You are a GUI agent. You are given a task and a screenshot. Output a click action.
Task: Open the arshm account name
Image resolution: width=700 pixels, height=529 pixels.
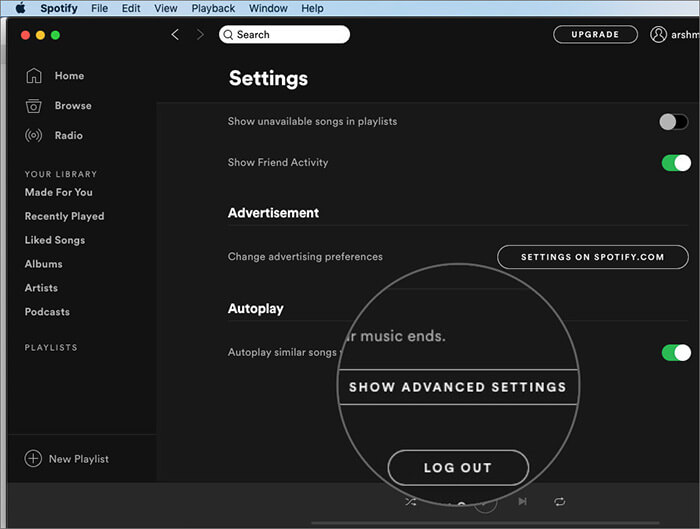pos(685,35)
